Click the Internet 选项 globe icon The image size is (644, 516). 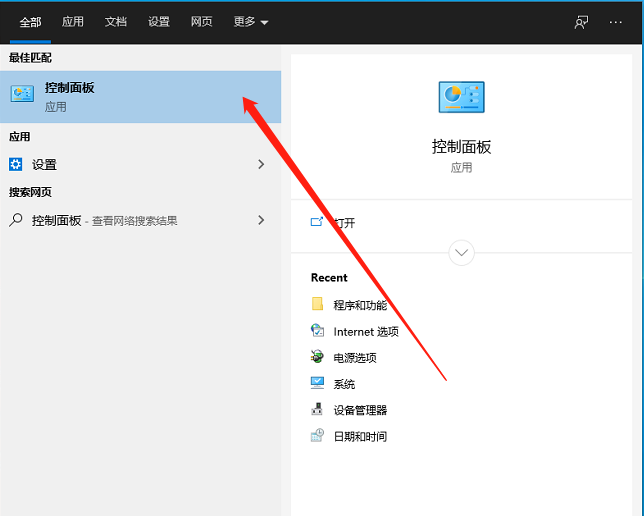(317, 330)
